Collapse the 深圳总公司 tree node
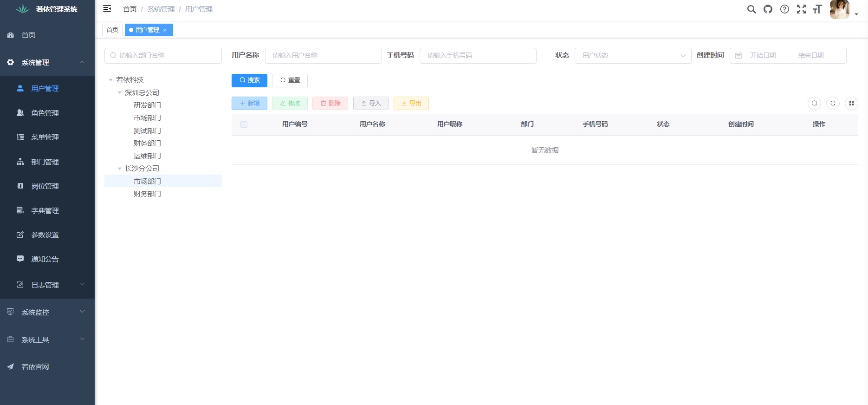Screen dimensions: 868x405 click(x=120, y=92)
